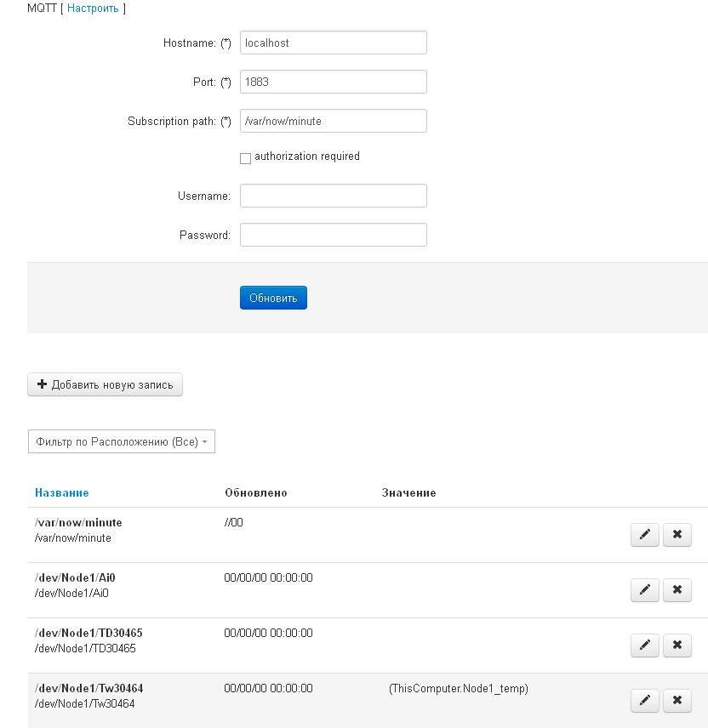Edit the /var/now/minute record
Image resolution: width=708 pixels, height=728 pixels.
pos(645,535)
